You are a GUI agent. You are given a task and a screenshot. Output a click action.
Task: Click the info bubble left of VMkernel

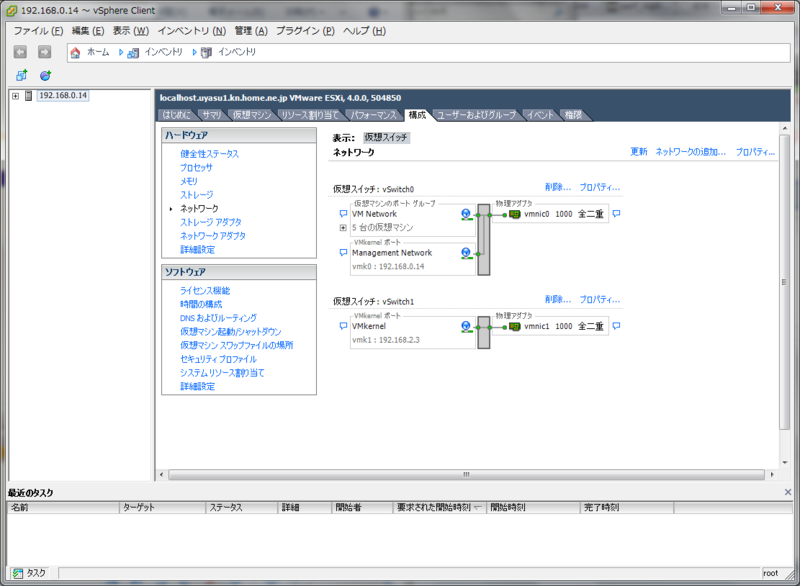(x=343, y=326)
